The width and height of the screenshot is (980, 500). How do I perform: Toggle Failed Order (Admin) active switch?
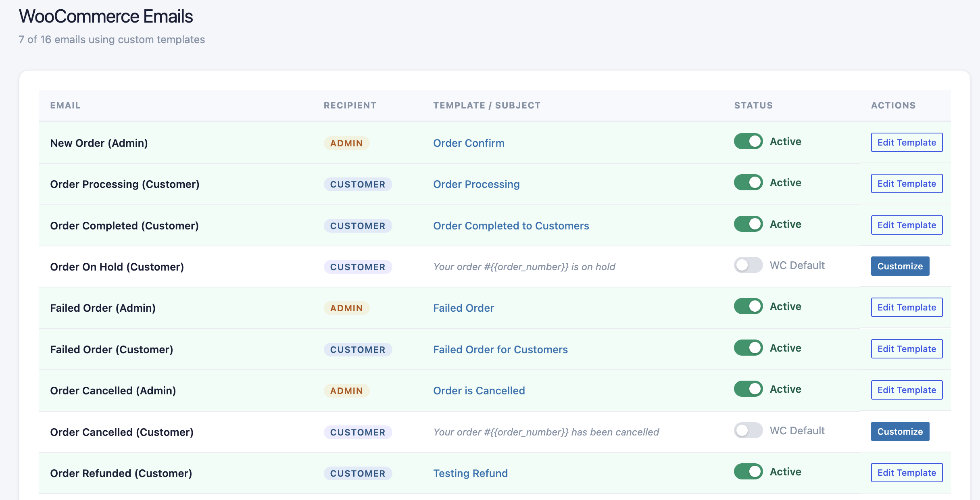(x=748, y=306)
